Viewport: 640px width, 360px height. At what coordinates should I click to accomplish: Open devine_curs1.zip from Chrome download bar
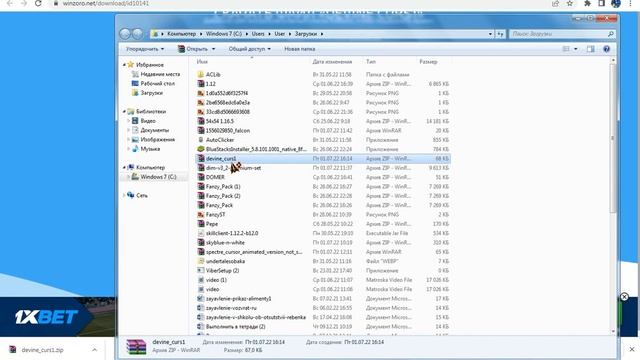tap(43, 350)
